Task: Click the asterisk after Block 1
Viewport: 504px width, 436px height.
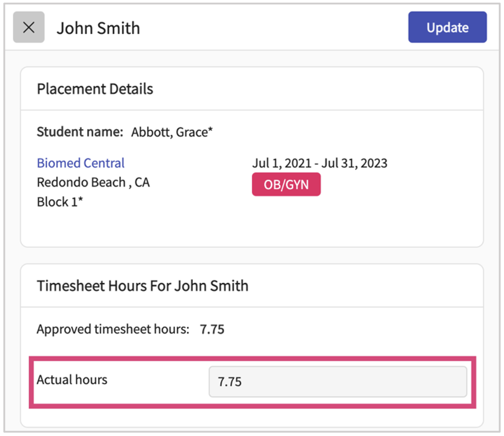Action: (81, 199)
